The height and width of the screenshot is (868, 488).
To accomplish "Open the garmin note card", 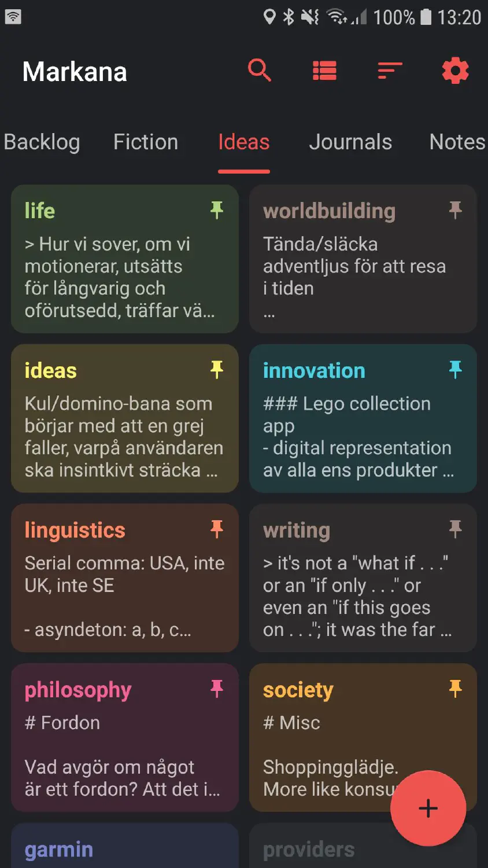I will 125,846.
